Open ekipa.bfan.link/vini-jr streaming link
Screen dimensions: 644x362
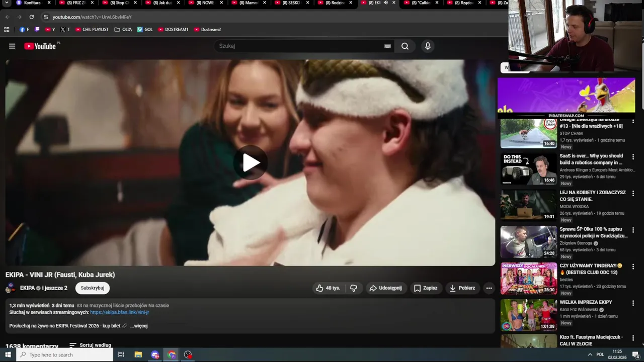[119, 312]
